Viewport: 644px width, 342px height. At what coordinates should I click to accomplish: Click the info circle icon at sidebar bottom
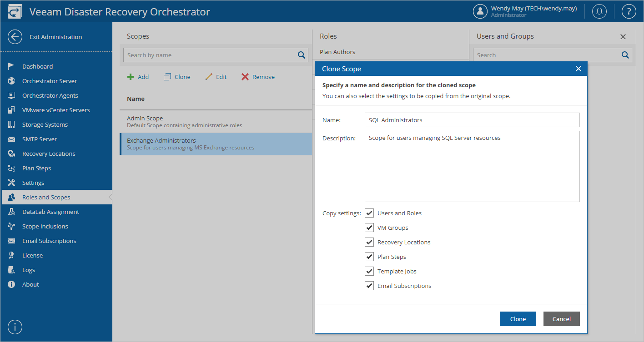15,327
